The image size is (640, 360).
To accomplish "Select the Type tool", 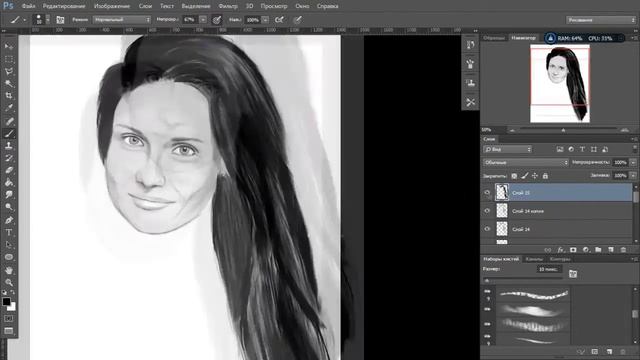I will pos(9,232).
